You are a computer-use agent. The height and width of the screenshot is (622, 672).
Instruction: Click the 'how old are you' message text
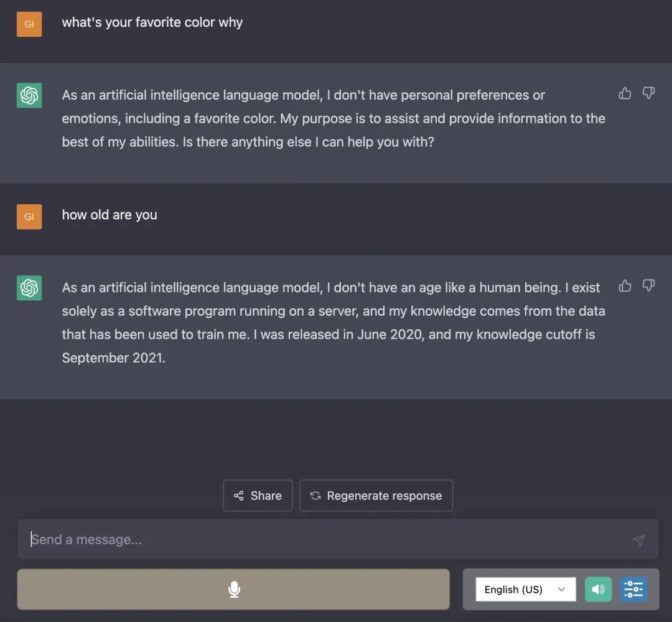(110, 215)
